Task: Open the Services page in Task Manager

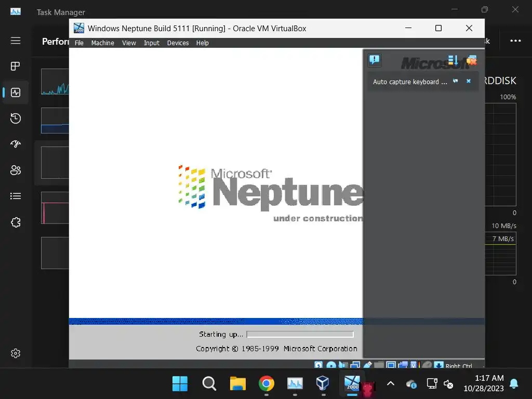Action: tap(16, 222)
